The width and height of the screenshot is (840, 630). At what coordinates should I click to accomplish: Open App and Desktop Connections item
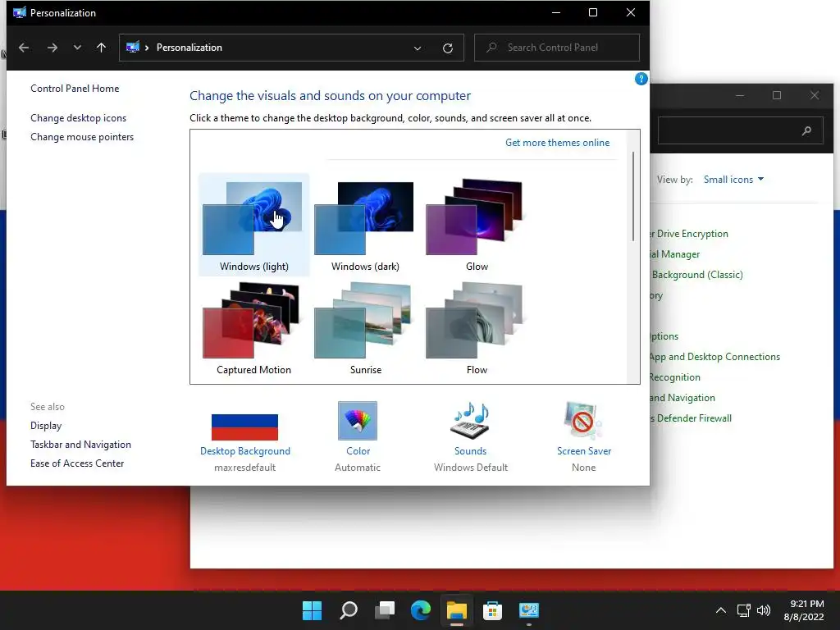pyautogui.click(x=714, y=356)
